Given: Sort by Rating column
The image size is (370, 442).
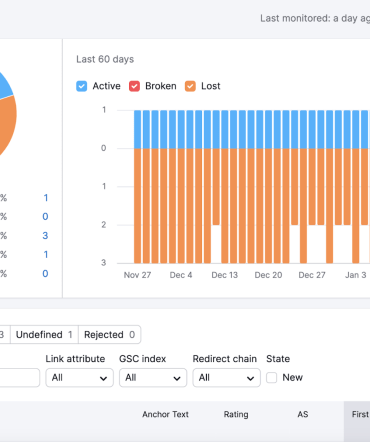Looking at the screenshot, I should point(236,414).
